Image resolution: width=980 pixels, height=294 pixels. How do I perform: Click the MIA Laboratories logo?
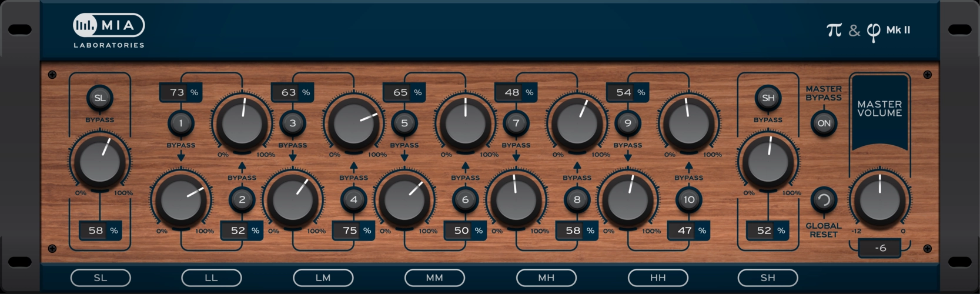pos(109,31)
